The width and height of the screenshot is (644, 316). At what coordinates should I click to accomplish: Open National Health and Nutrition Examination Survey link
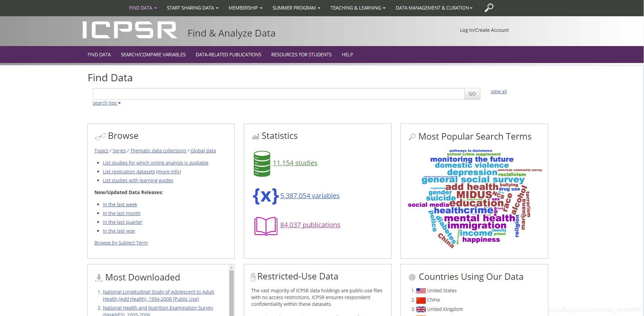point(158,311)
